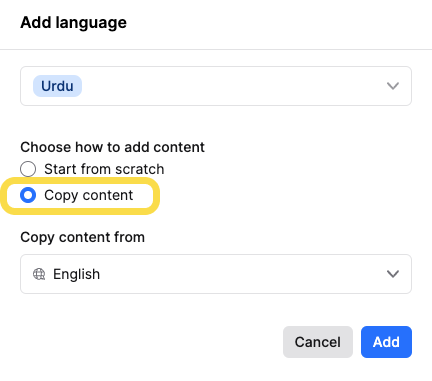
Task: Click the Cancel button
Action: [318, 342]
